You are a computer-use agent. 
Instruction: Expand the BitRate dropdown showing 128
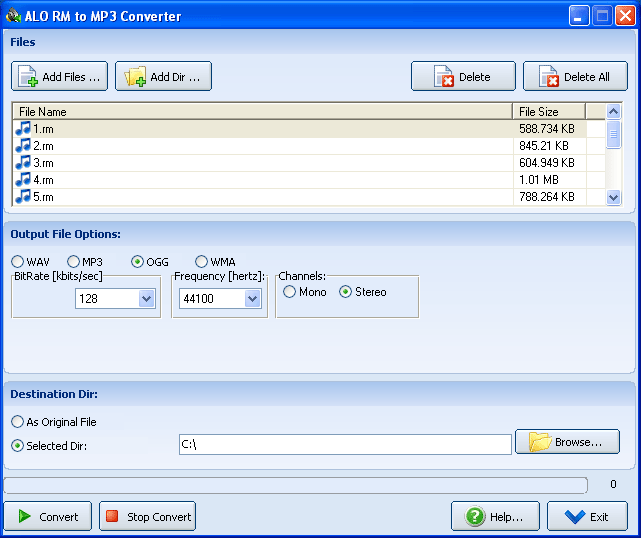pos(147,299)
